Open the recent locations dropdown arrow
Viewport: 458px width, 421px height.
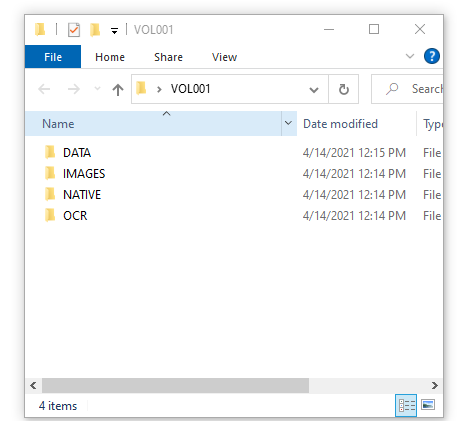pyautogui.click(x=97, y=89)
